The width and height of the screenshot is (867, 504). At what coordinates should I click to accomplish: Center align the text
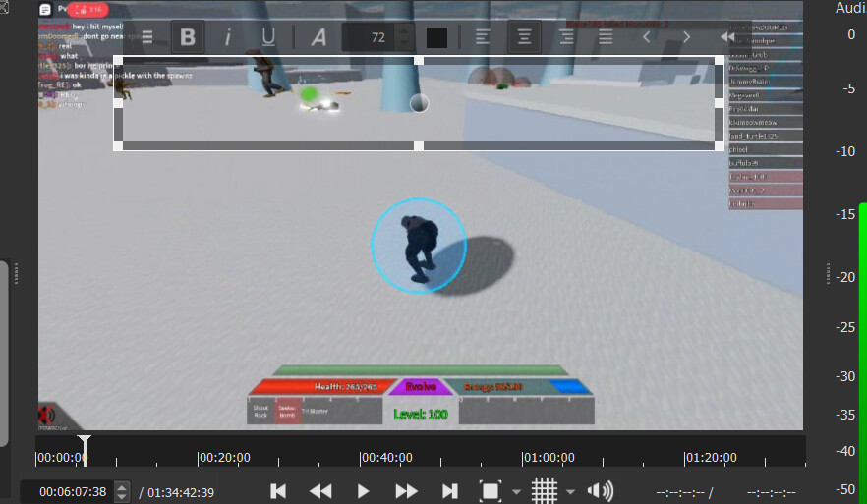pyautogui.click(x=524, y=37)
